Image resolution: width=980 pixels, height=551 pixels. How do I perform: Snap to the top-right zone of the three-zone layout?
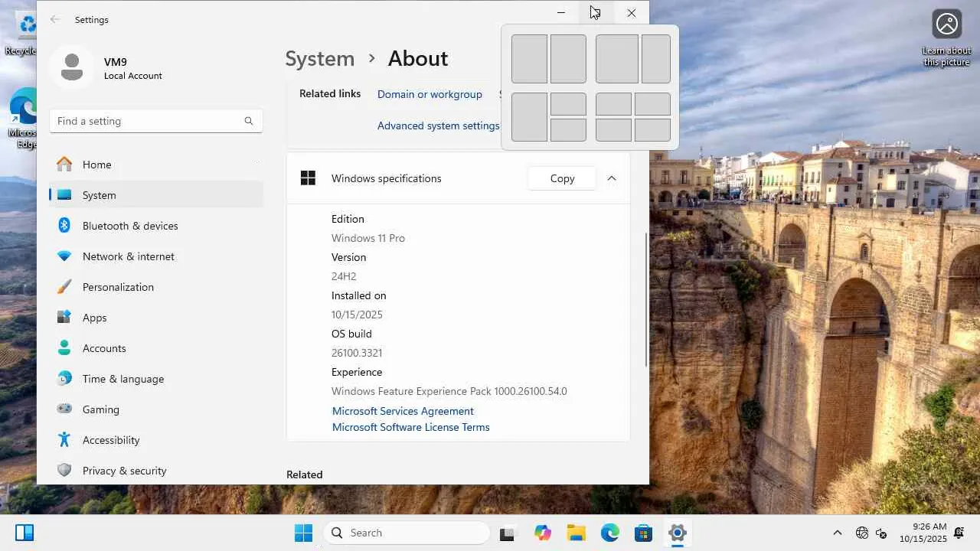pos(568,104)
